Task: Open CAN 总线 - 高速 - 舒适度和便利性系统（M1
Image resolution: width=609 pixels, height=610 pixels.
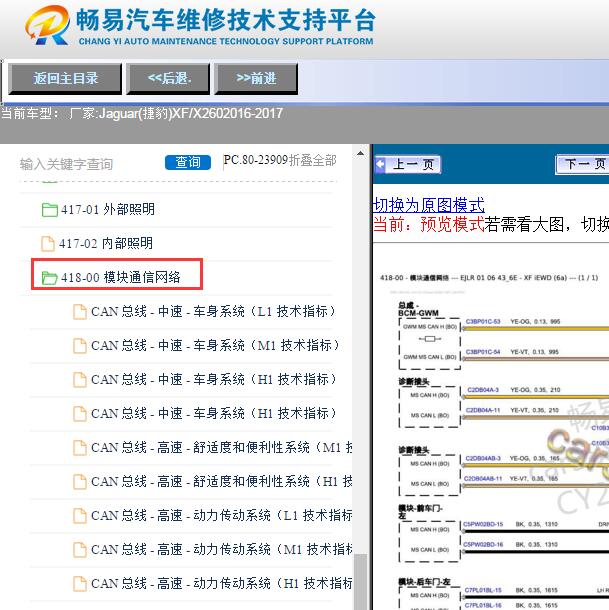Action: (222, 447)
